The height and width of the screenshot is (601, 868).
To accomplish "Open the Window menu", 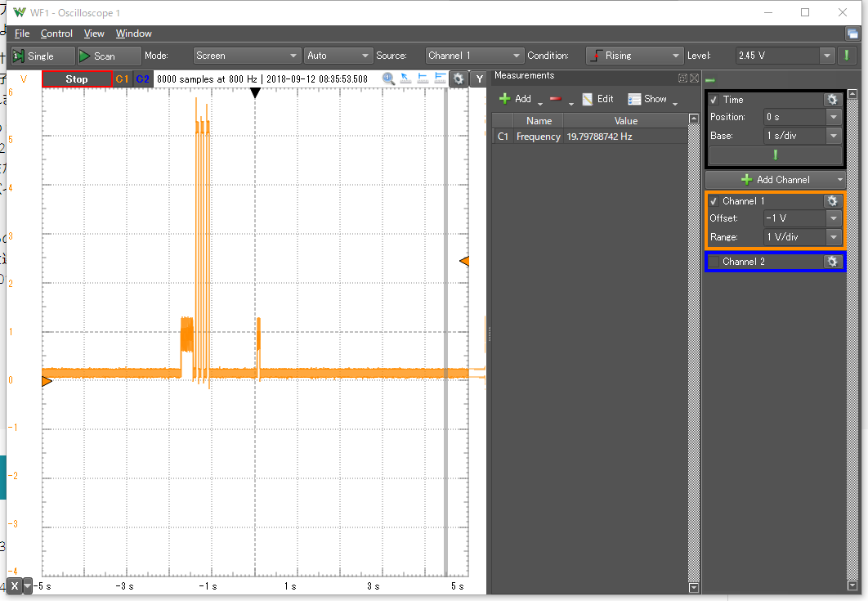I will pyautogui.click(x=133, y=34).
